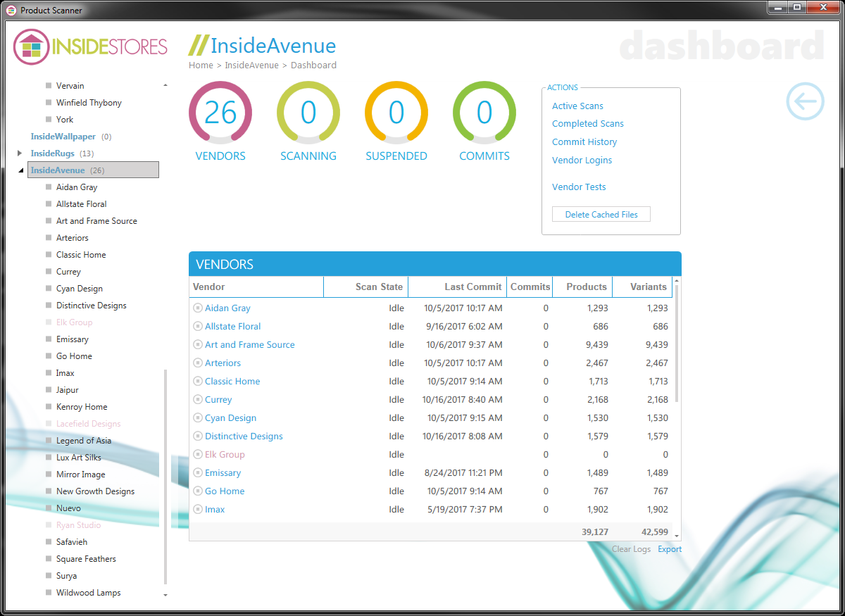Click the sidebar scroll down arrow
The width and height of the screenshot is (845, 616).
[165, 595]
